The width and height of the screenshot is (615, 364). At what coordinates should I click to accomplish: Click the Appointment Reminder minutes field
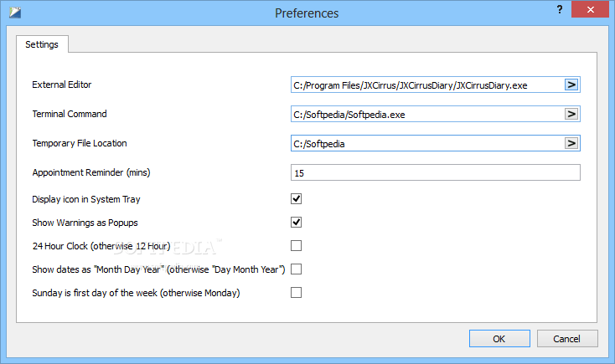tap(436, 172)
